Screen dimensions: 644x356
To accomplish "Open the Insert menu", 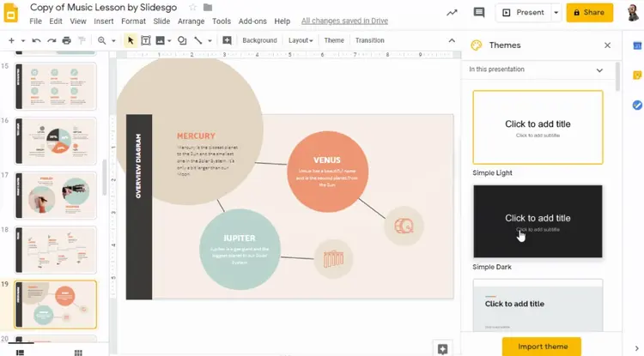I will click(104, 21).
